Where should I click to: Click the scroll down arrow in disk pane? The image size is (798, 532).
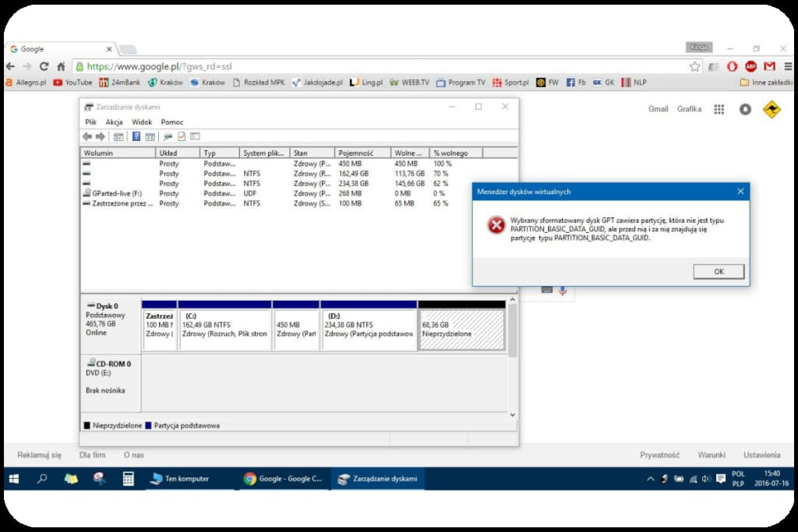512,415
